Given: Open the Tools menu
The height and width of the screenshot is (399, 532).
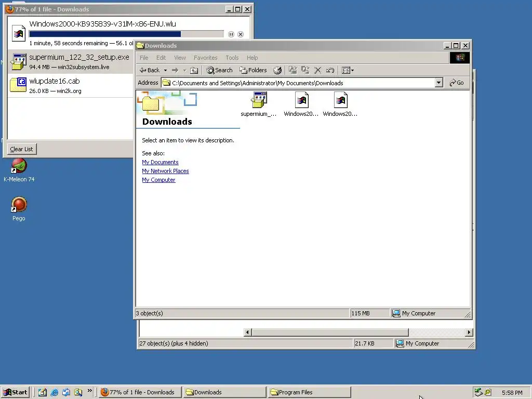Looking at the screenshot, I should 232,58.
